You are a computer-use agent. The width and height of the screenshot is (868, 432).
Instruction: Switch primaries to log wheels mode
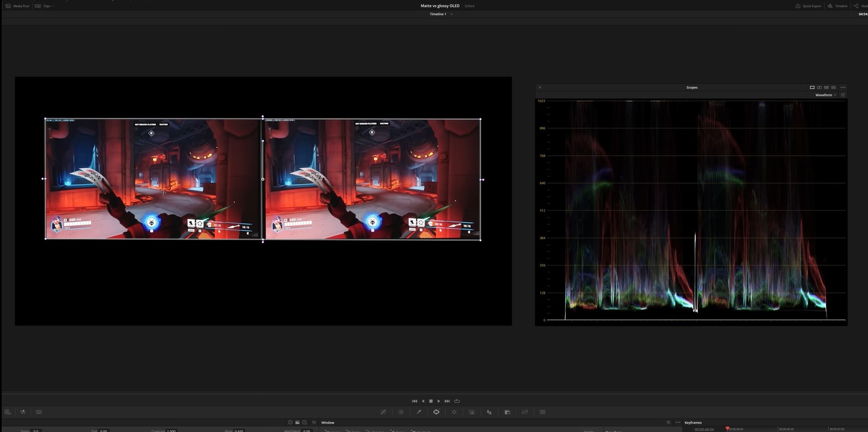304,423
